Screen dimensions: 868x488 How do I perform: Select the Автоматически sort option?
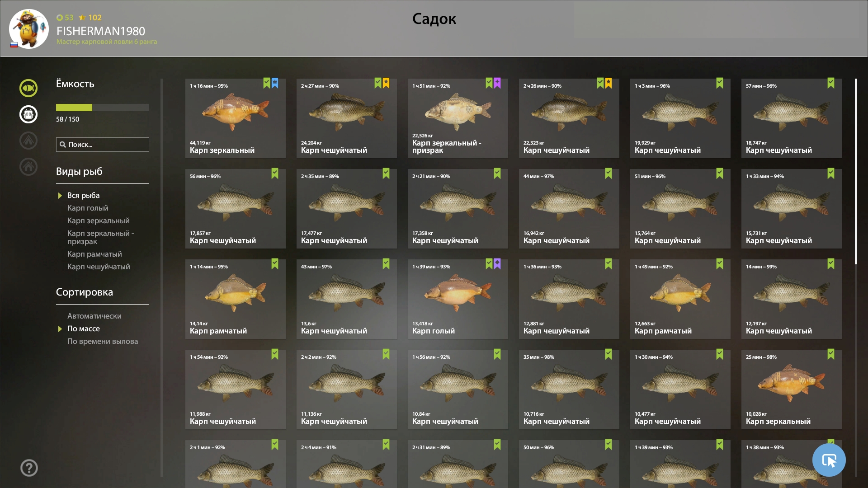94,316
